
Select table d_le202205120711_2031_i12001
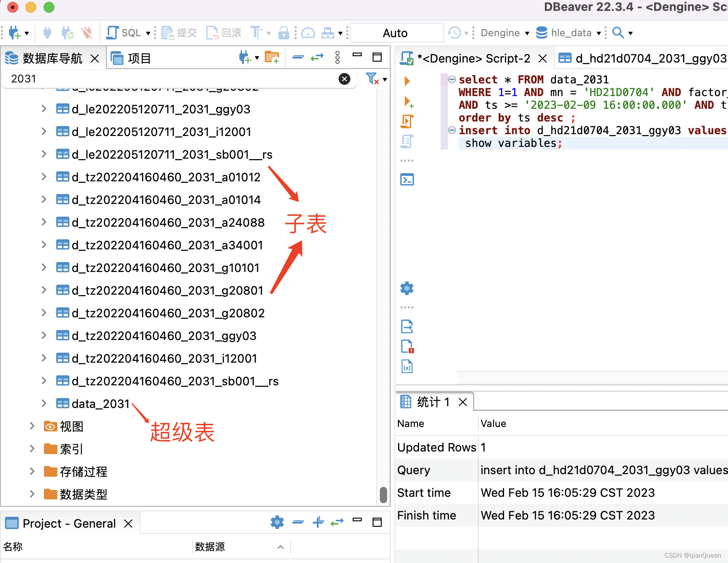point(161,132)
